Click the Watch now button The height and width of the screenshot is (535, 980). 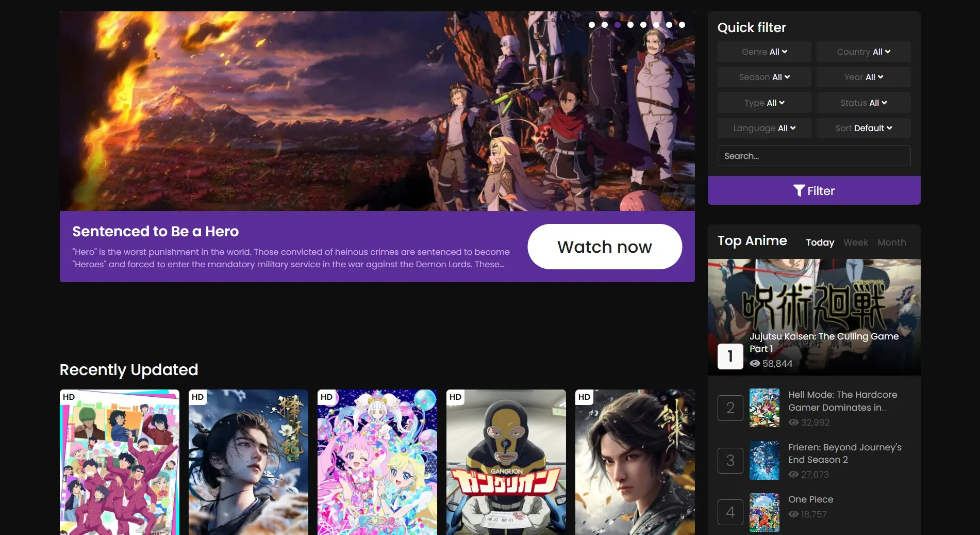pos(605,247)
